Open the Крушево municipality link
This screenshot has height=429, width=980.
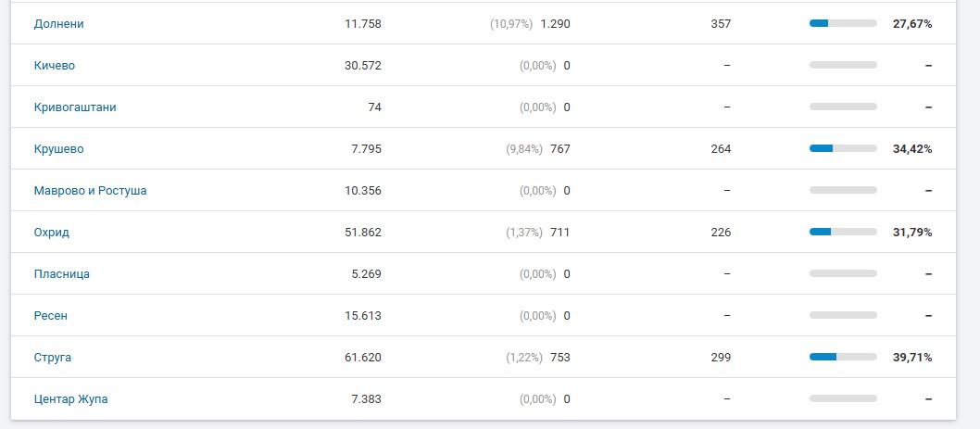pyautogui.click(x=58, y=149)
